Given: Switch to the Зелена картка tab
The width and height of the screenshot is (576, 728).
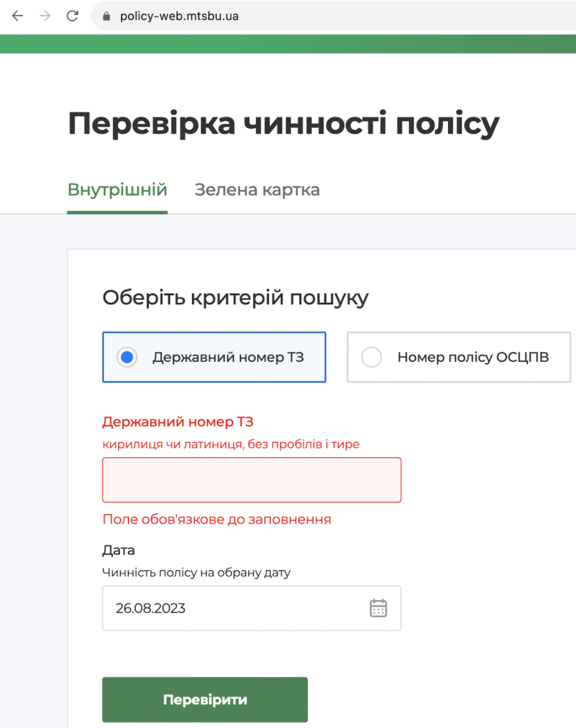Looking at the screenshot, I should (257, 190).
